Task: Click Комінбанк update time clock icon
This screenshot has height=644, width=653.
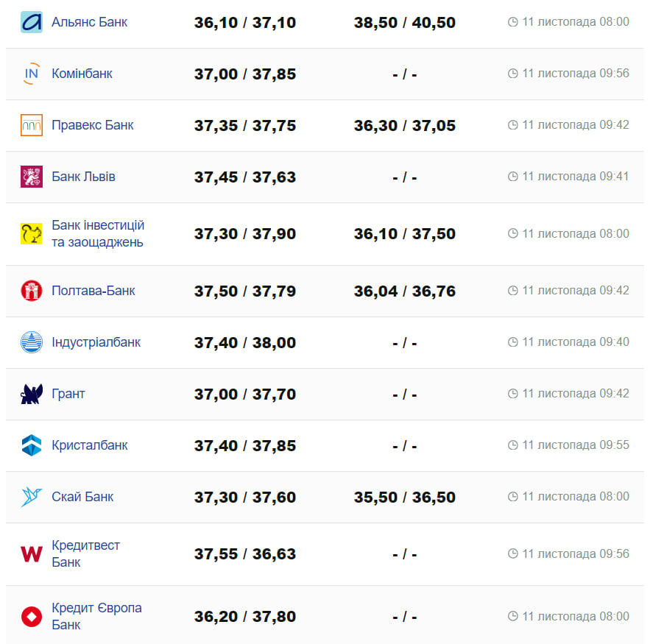Action: pos(513,74)
